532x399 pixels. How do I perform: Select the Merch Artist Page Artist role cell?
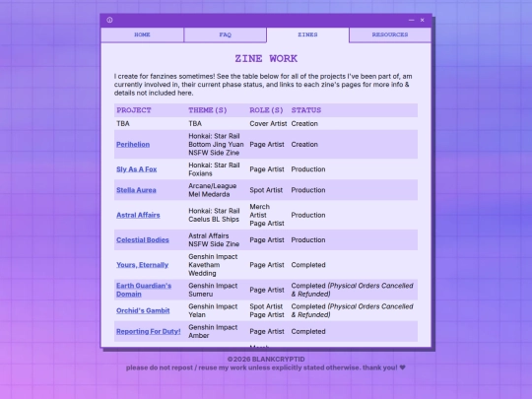267,215
